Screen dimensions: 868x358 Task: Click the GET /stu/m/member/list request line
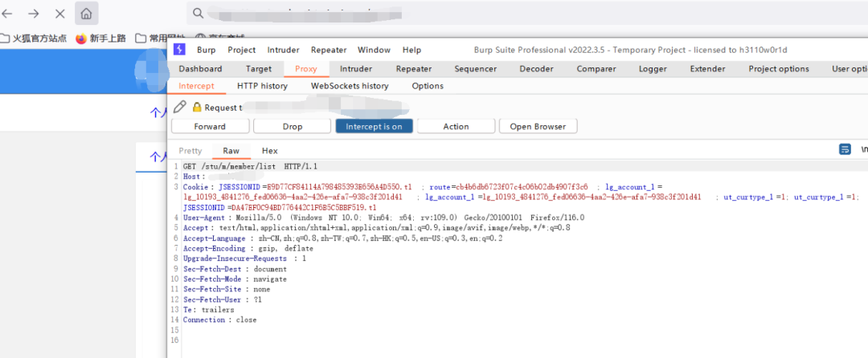tap(250, 166)
